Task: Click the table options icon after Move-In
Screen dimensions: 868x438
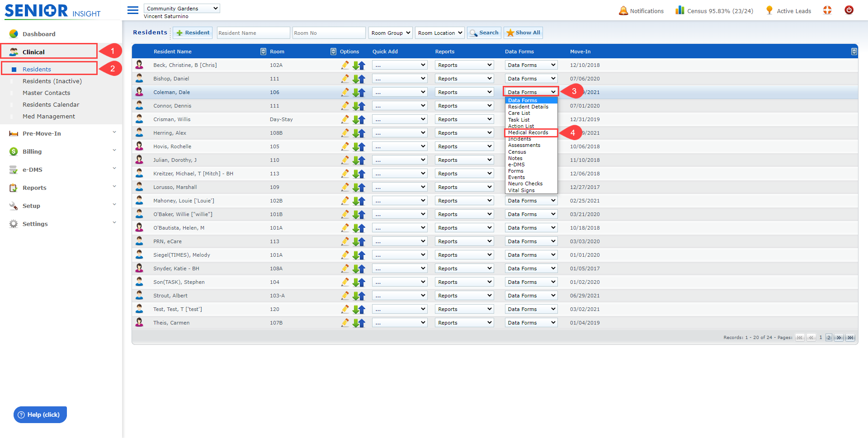Action: point(854,52)
